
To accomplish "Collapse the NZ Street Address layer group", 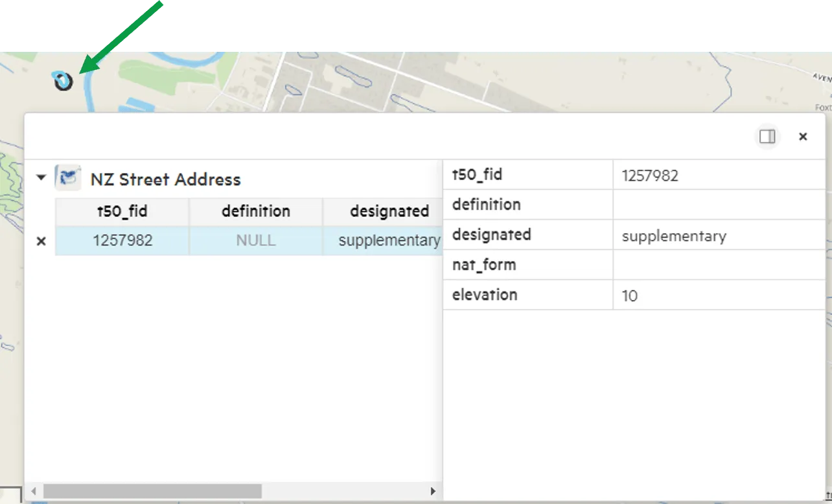I will pos(41,178).
